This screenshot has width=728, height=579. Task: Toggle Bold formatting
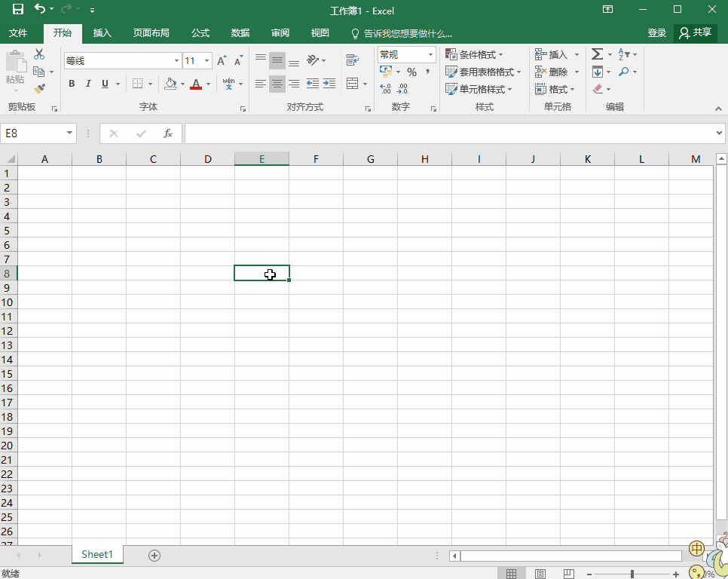tap(72, 84)
